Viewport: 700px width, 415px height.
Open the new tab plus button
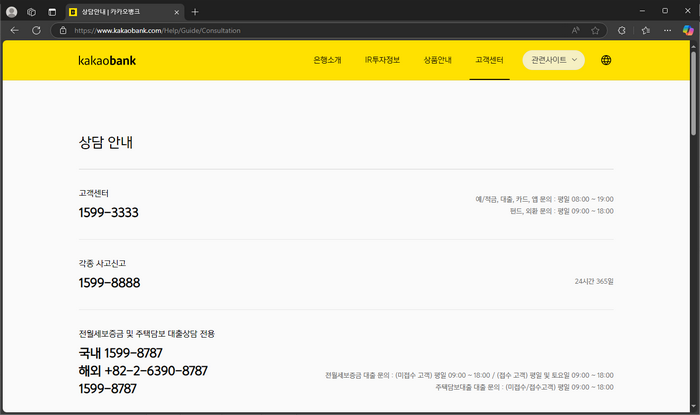pos(195,11)
